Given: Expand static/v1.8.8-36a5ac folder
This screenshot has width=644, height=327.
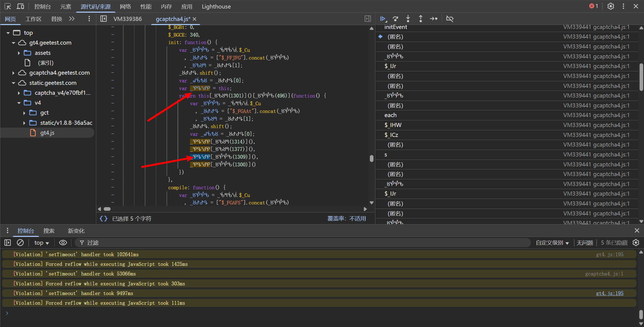Looking at the screenshot, I should click(x=24, y=123).
